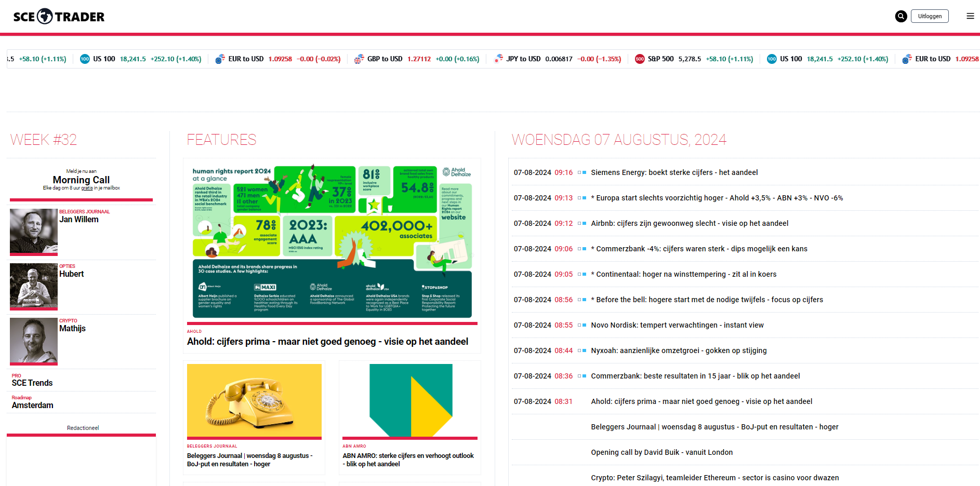The width and height of the screenshot is (980, 486).
Task: Open 'Airbnb: cijfers zijn gewoonweg slecht' article
Action: point(690,223)
